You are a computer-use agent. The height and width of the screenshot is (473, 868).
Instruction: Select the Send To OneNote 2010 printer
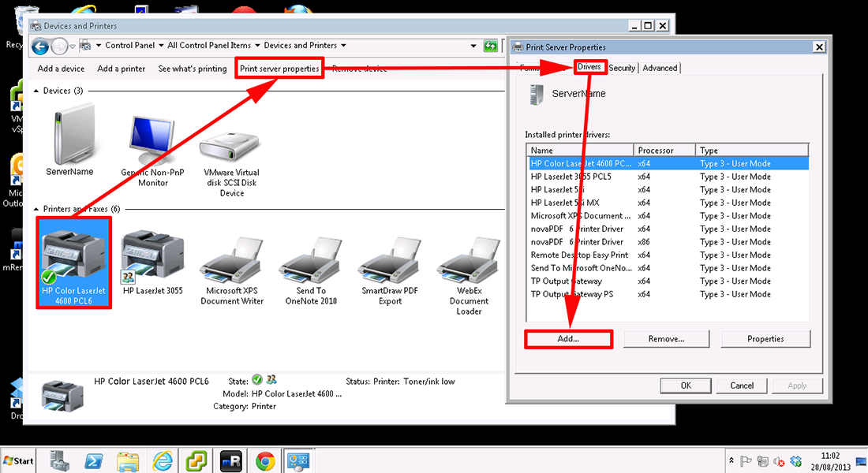tap(311, 270)
